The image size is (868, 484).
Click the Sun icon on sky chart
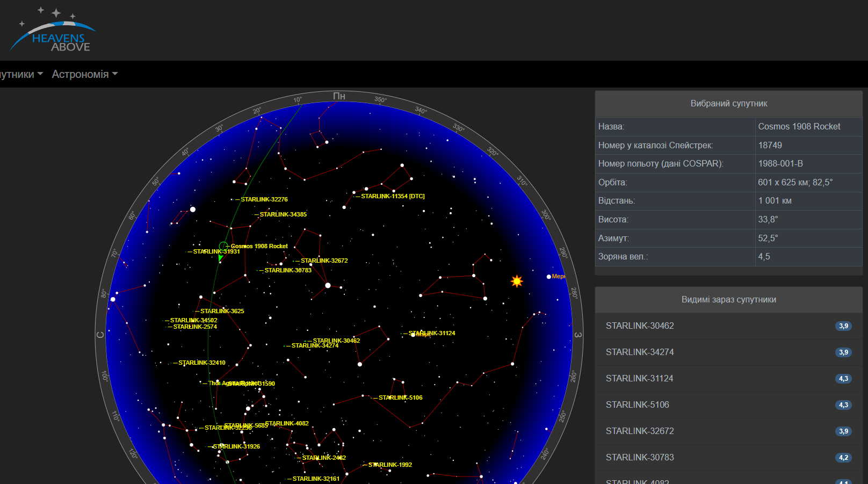(517, 281)
